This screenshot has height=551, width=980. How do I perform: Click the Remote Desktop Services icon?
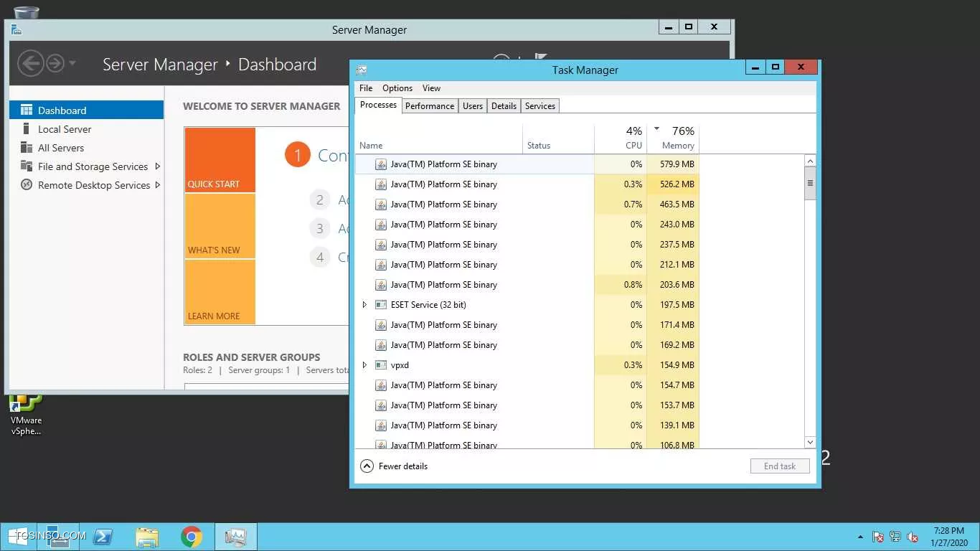pos(27,185)
